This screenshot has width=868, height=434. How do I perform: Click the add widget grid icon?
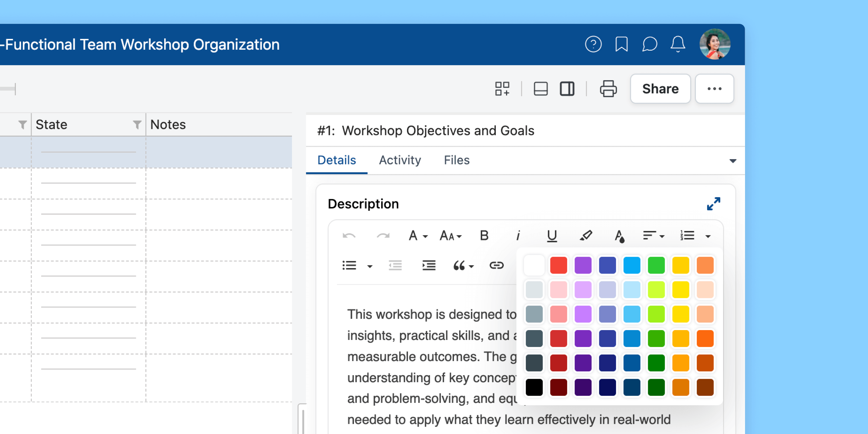[x=502, y=89]
